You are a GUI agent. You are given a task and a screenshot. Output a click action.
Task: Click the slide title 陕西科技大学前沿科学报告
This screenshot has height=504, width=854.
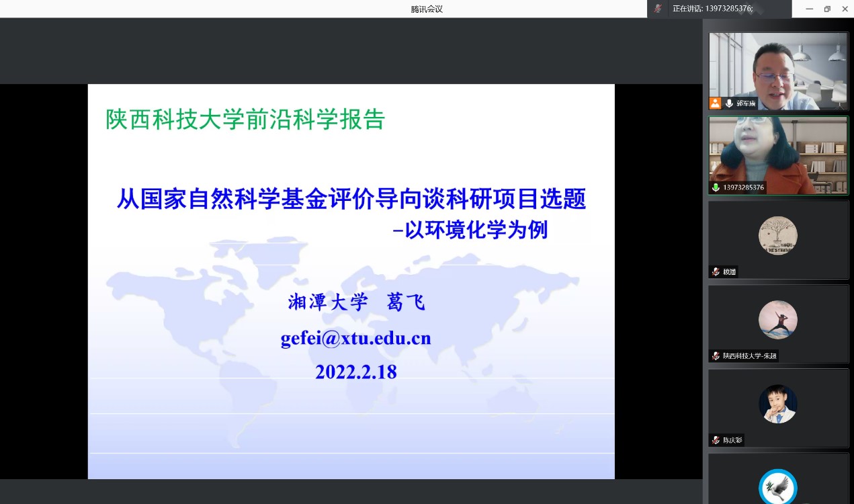coord(245,119)
